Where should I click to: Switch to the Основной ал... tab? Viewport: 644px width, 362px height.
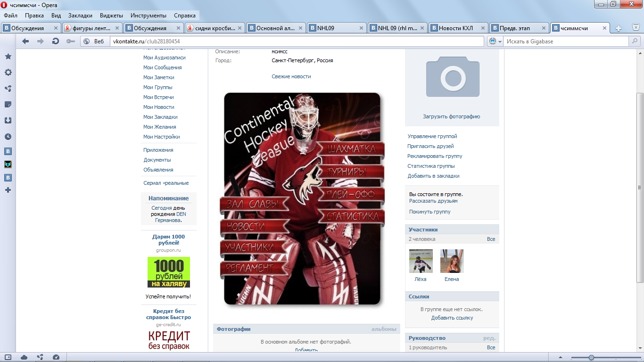tap(275, 28)
